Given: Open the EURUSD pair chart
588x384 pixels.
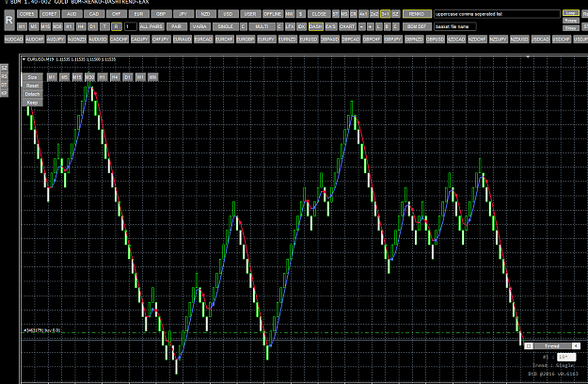Looking at the screenshot, I should (309, 39).
